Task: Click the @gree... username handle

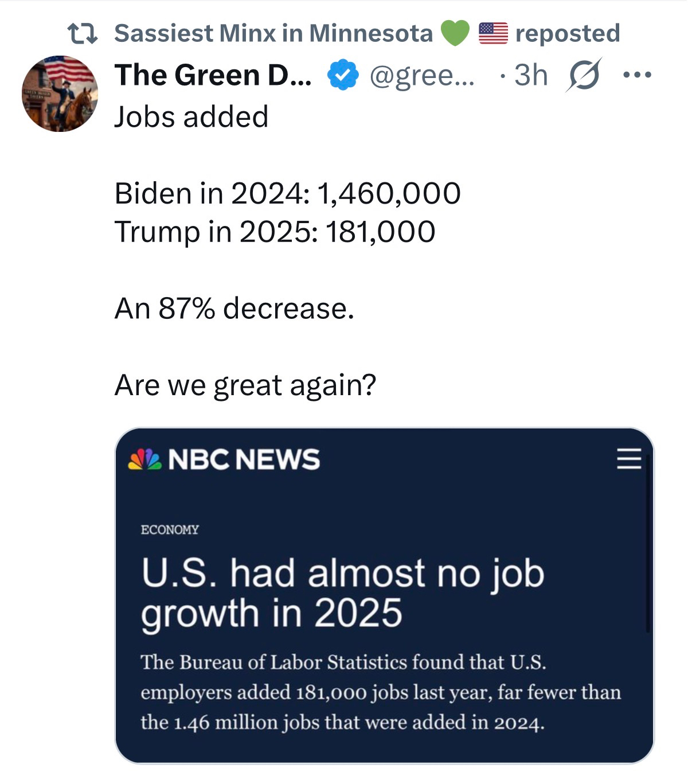Action: tap(423, 75)
